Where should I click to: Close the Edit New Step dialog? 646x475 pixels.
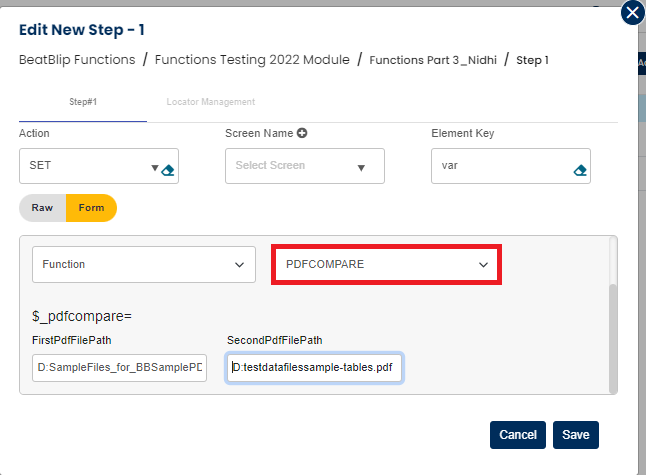632,13
